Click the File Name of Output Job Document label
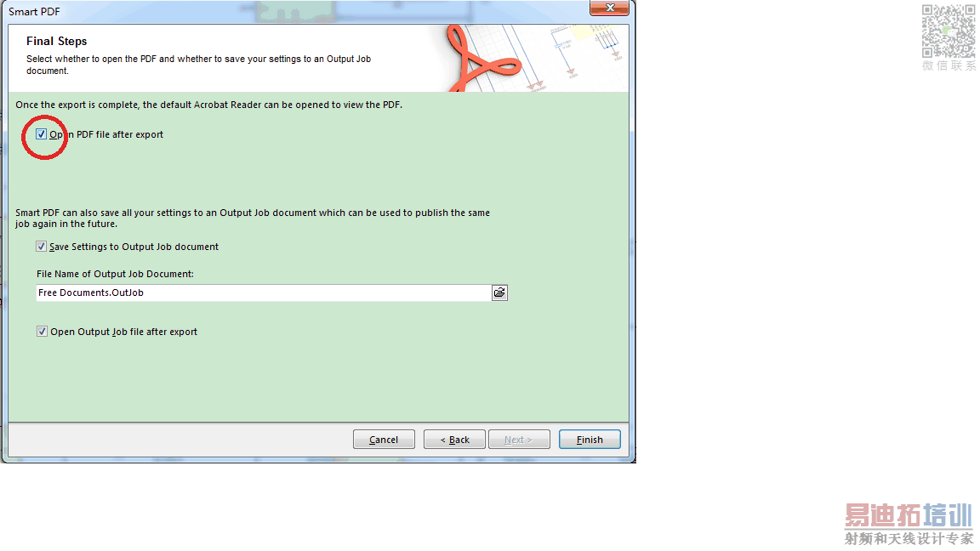Screen dimensions: 980x551 [x=115, y=274]
